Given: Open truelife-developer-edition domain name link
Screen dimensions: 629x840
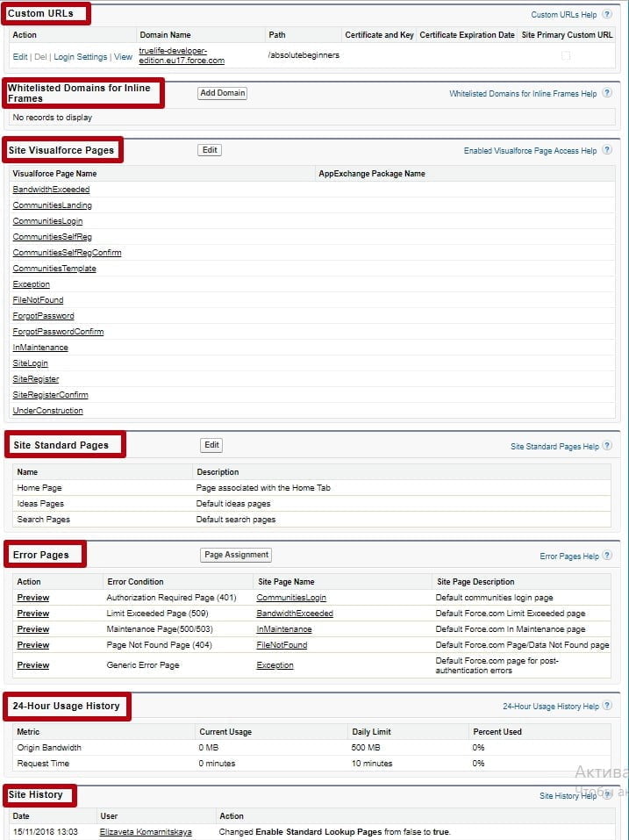Looking at the screenshot, I should click(x=182, y=55).
